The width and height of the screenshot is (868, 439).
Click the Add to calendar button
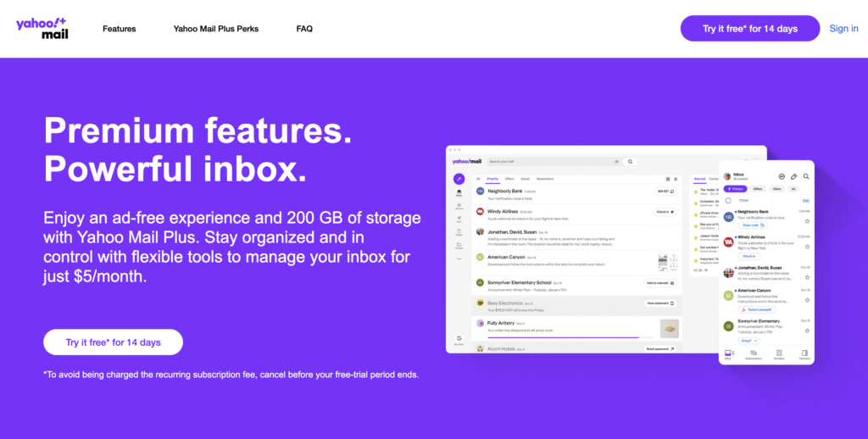coord(659,283)
